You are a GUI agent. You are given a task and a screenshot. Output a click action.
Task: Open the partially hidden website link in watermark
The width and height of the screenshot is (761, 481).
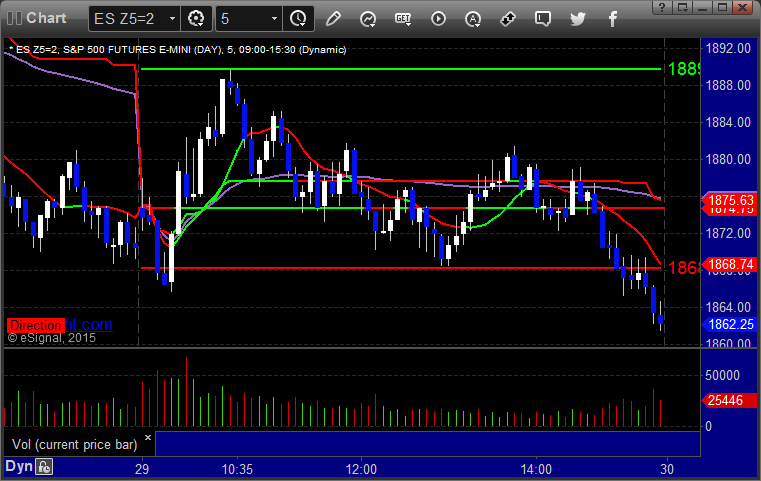click(x=89, y=324)
